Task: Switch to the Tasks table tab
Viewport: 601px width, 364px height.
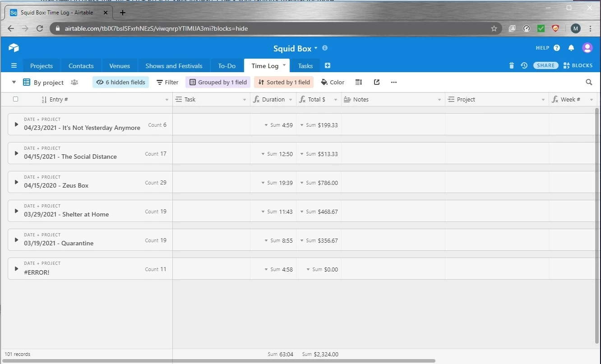Action: pyautogui.click(x=305, y=66)
